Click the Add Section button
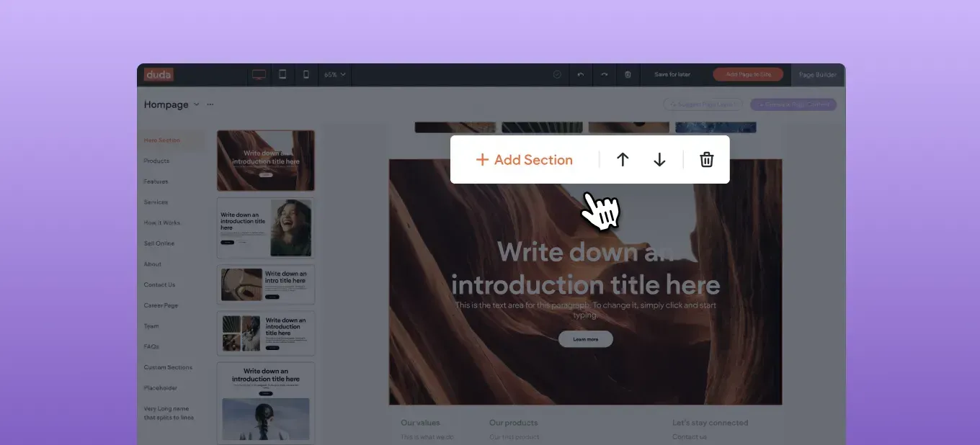980x445 pixels. coord(524,160)
